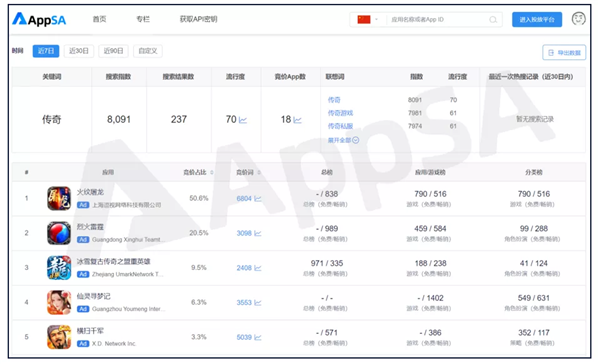This screenshot has height=364, width=600.
Task: Click the 烈火雷霆 app name
Action: (x=90, y=227)
